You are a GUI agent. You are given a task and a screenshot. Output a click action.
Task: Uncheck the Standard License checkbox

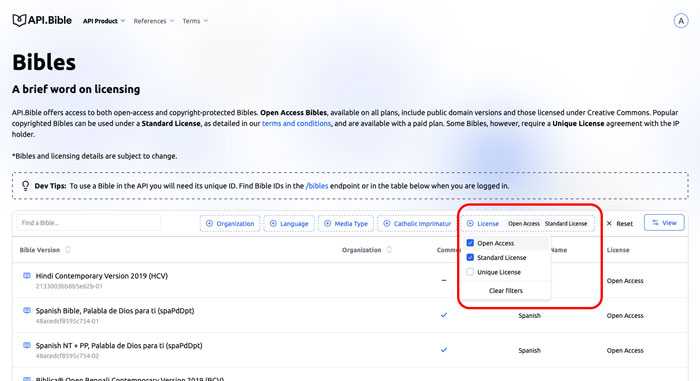click(470, 258)
